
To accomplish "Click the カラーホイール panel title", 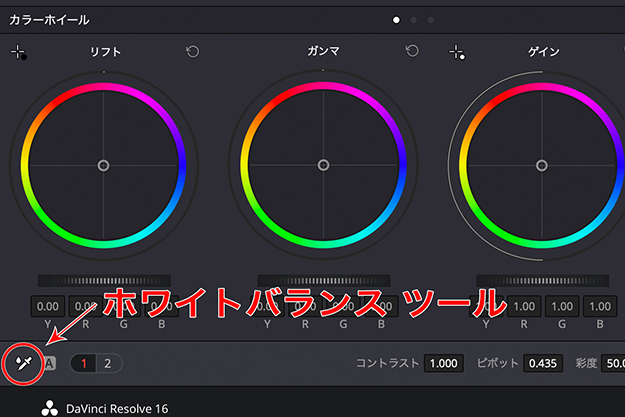I will (49, 19).
